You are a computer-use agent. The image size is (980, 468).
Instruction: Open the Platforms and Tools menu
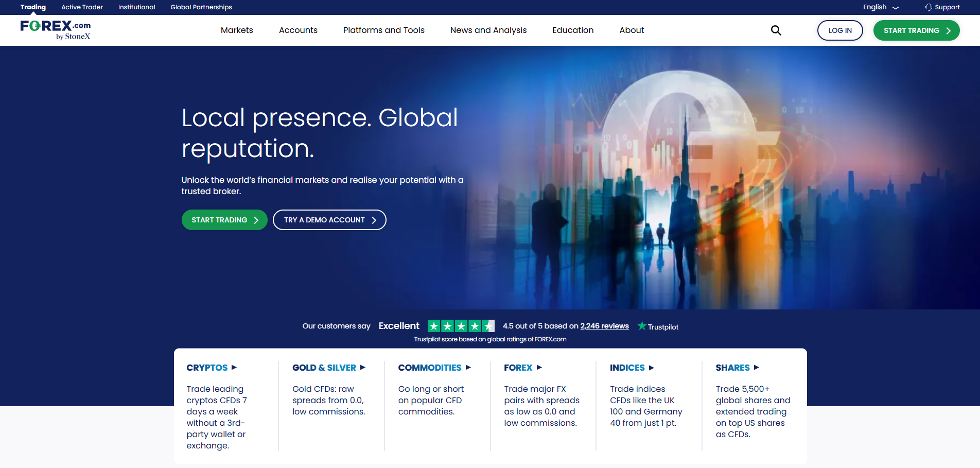(384, 30)
